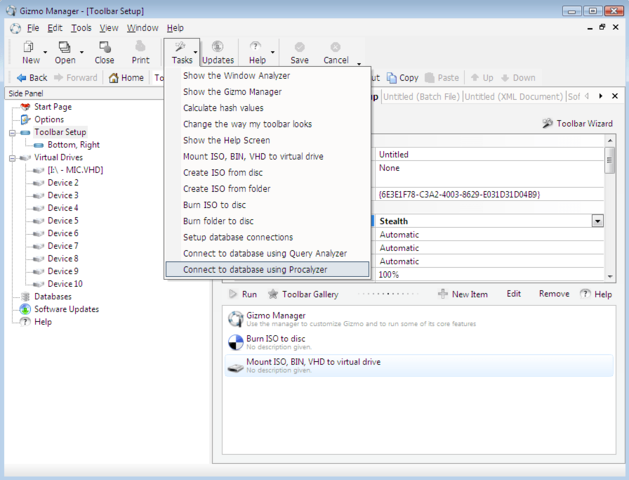This screenshot has width=629, height=480.
Task: Close the document tab strip with X
Action: (x=615, y=96)
